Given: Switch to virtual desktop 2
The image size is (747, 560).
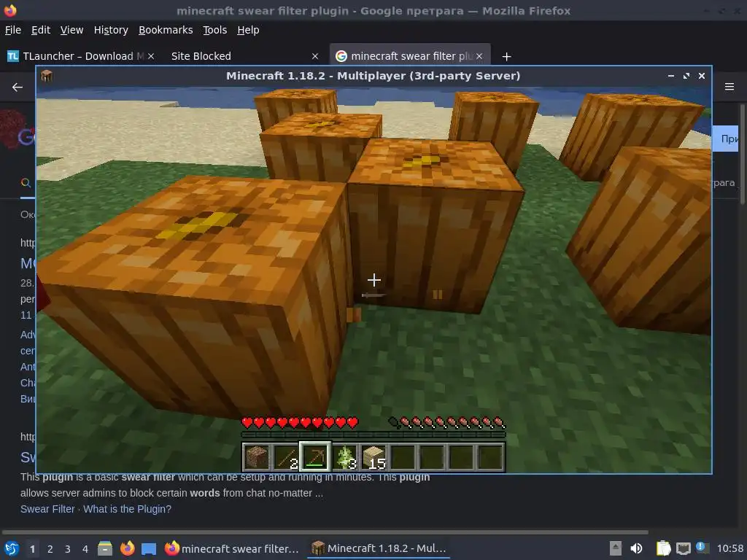Looking at the screenshot, I should point(50,549).
